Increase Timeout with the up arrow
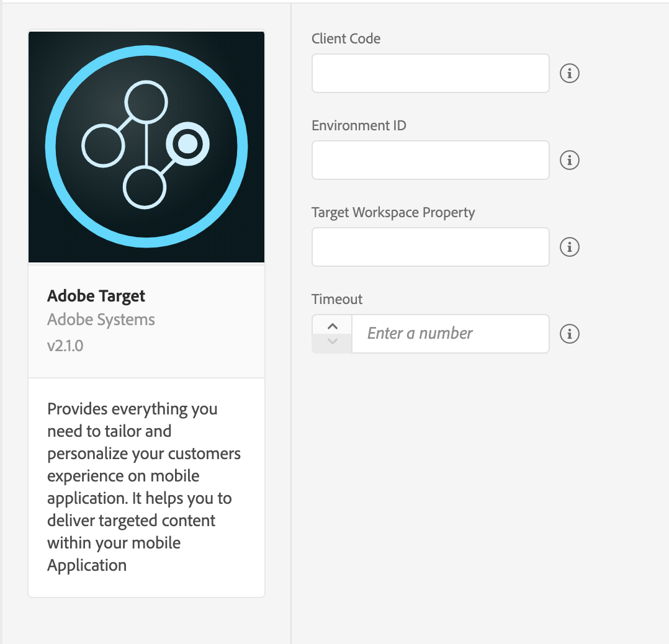This screenshot has height=644, width=669. pos(333,326)
